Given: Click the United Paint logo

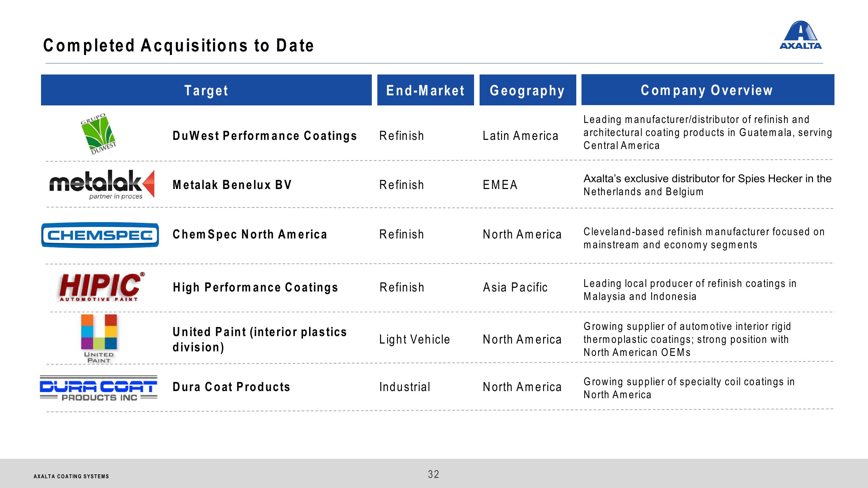Looking at the screenshot, I should 99,339.
